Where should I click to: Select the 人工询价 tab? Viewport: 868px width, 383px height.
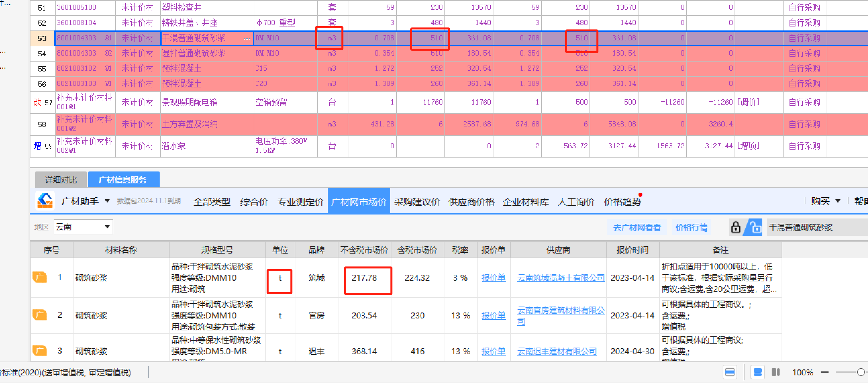pyautogui.click(x=576, y=202)
